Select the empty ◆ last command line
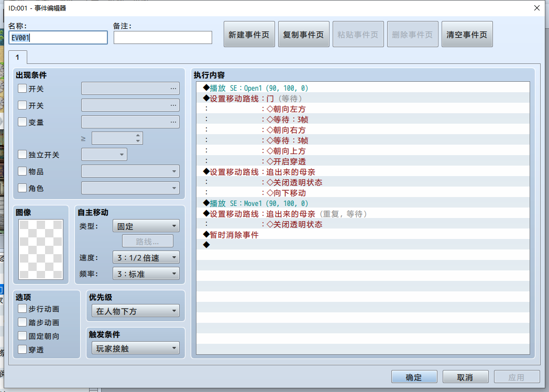This screenshot has height=392, width=549. [x=363, y=245]
